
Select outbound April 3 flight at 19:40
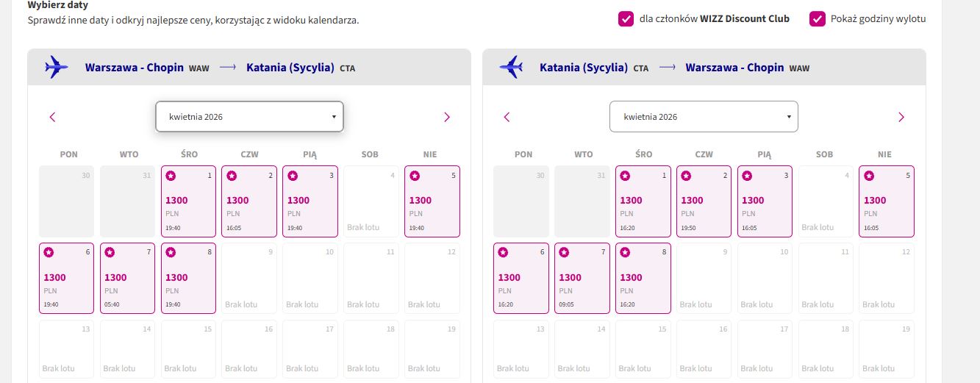[310, 201]
